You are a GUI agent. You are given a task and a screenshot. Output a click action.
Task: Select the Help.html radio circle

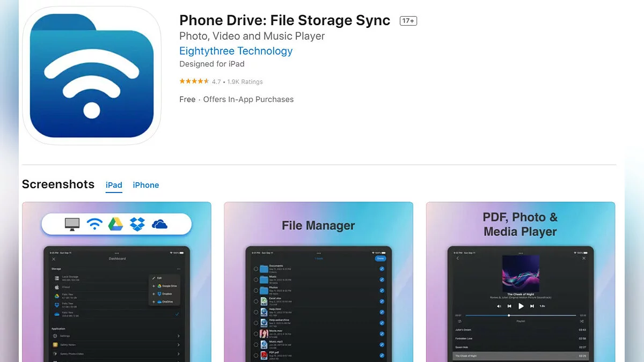click(x=256, y=312)
